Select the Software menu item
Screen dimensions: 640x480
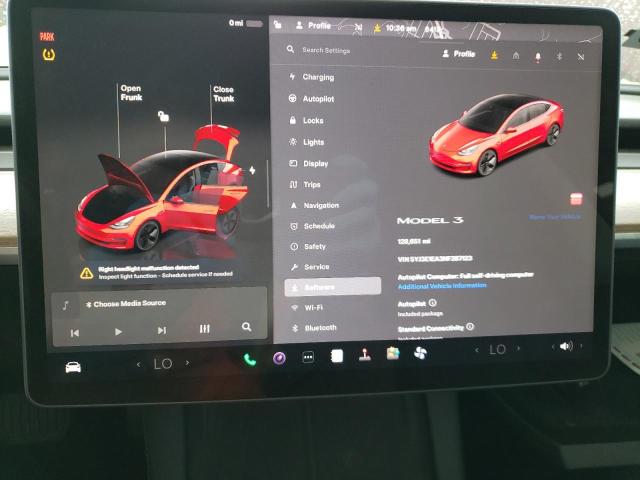point(333,287)
